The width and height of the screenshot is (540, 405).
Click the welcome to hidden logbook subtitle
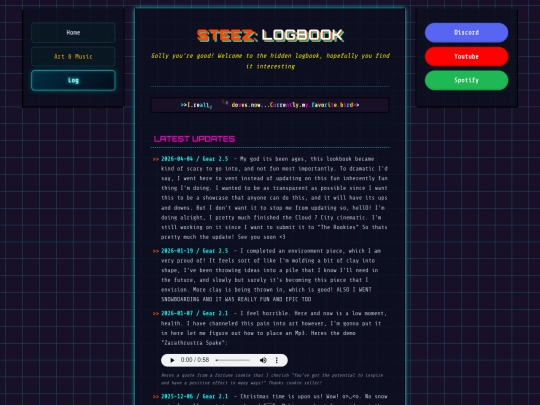(x=270, y=61)
